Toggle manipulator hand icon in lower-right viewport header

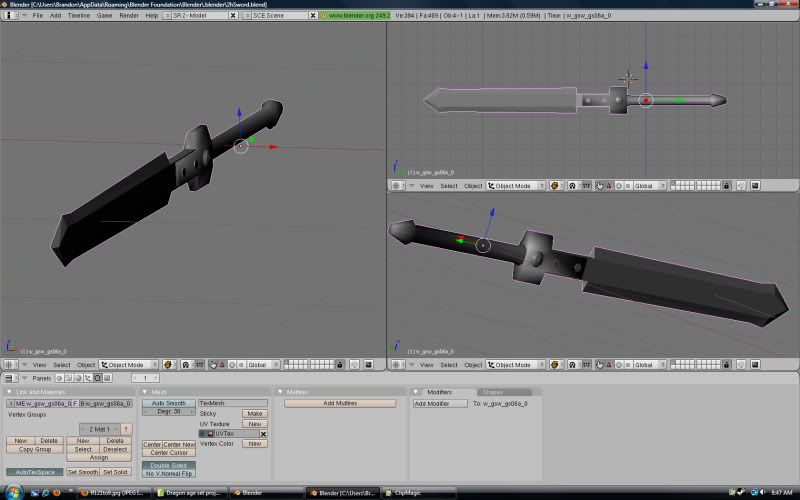tap(599, 365)
